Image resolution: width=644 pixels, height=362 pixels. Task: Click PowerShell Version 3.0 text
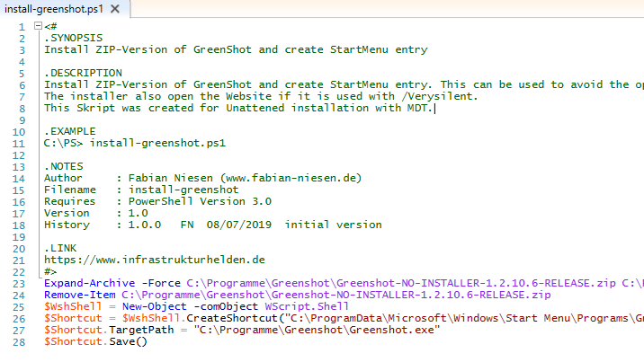pyautogui.click(x=200, y=201)
